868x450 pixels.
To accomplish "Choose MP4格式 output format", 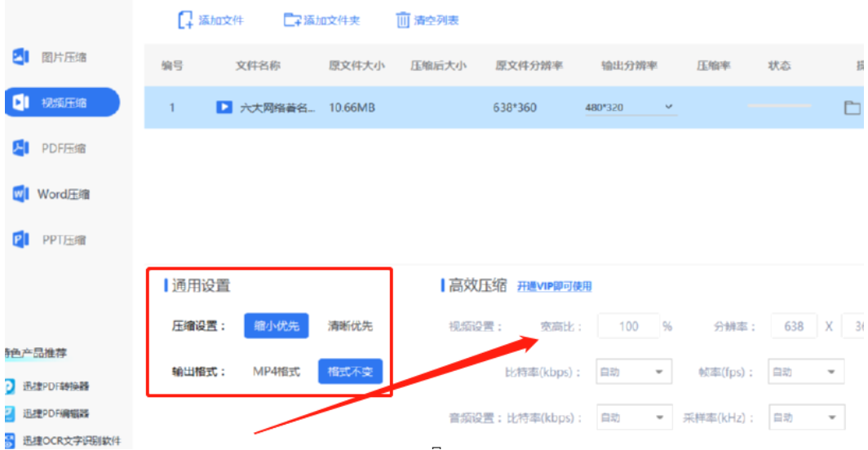I will (277, 372).
